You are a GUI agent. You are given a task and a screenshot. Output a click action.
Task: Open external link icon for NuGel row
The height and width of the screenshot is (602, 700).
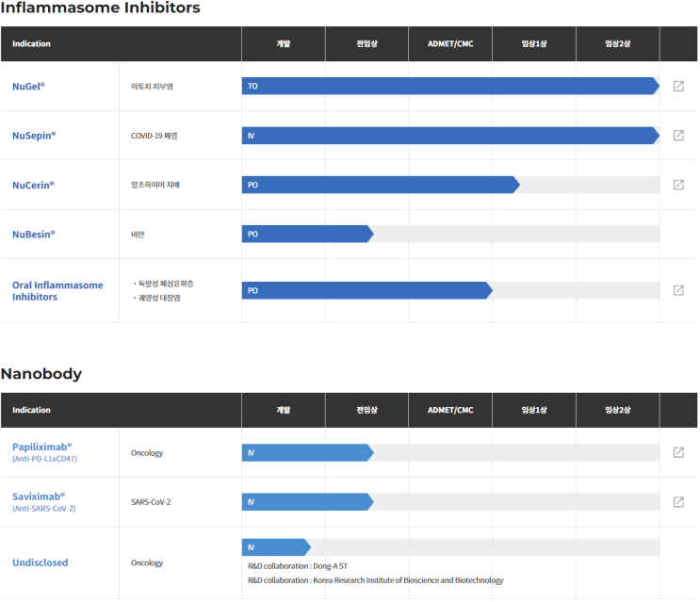(678, 86)
